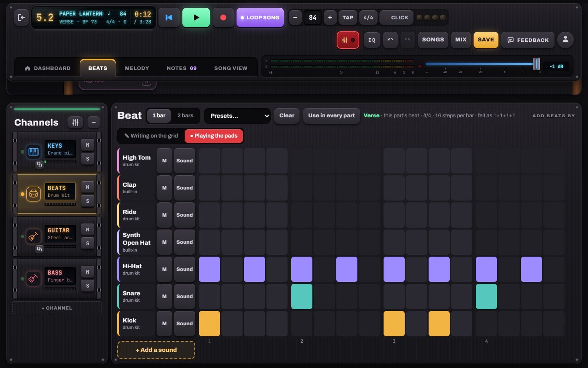588x368 pixels.
Task: Toggle the metronome CLICK button
Action: 396,17
